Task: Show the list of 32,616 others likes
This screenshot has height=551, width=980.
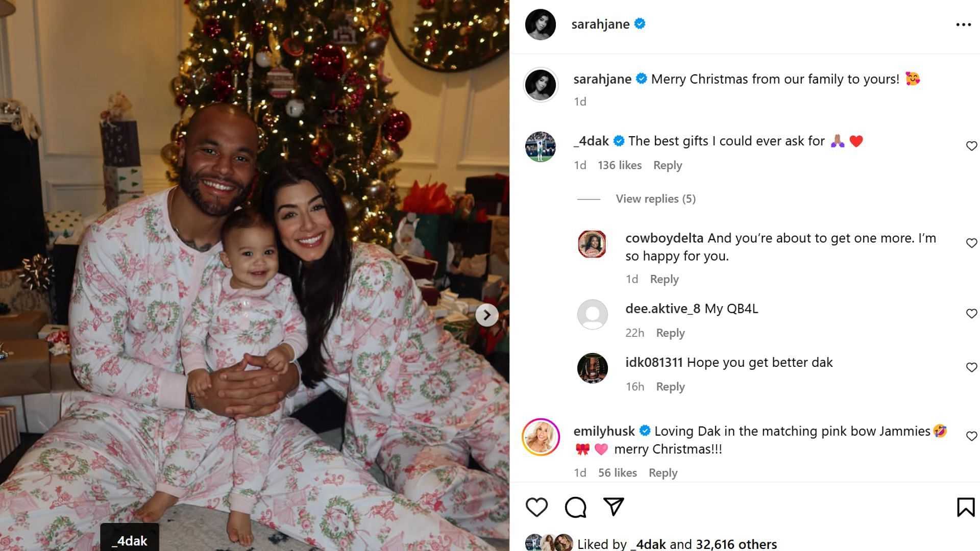Action: (736, 544)
